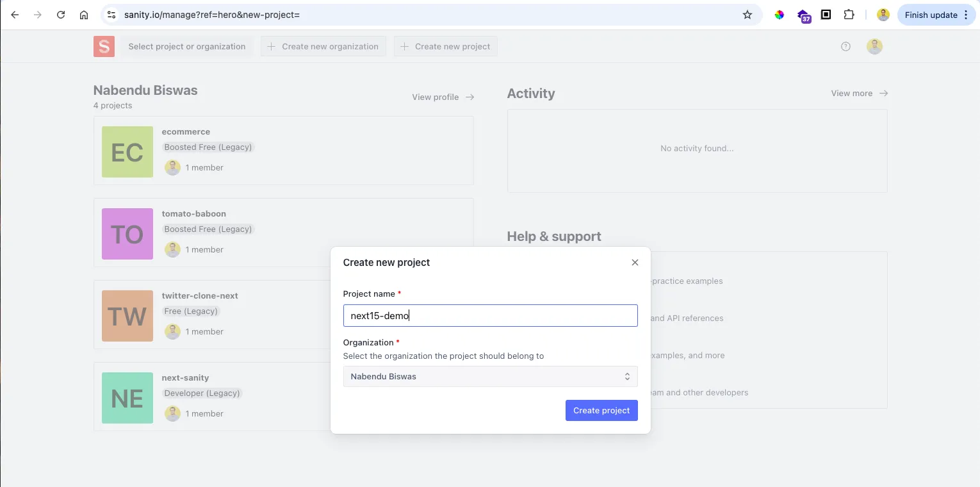The height and width of the screenshot is (487, 980).
Task: Open the colorful pinwheel extension icon
Action: point(780,15)
